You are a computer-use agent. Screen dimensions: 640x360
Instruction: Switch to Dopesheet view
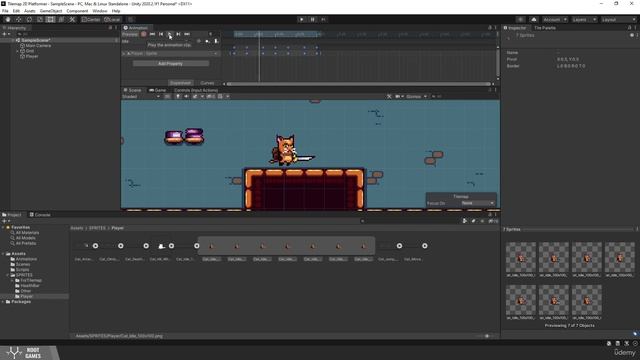tap(180, 83)
